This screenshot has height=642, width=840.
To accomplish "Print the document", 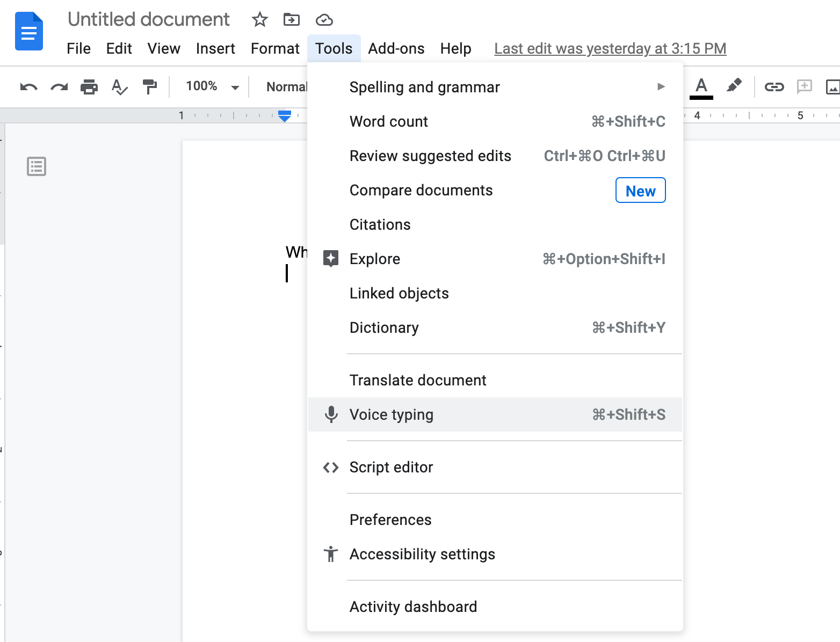I will click(x=89, y=86).
